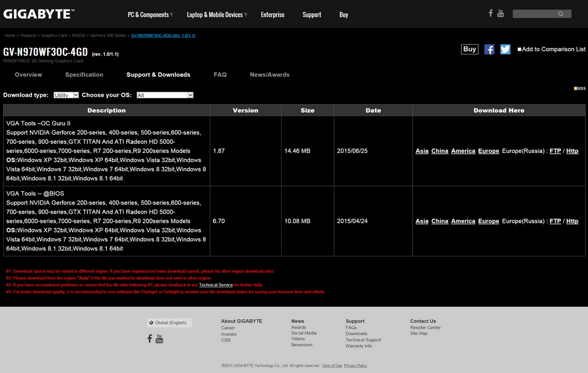
Task: Open the footer Investor link
Action: (229, 334)
